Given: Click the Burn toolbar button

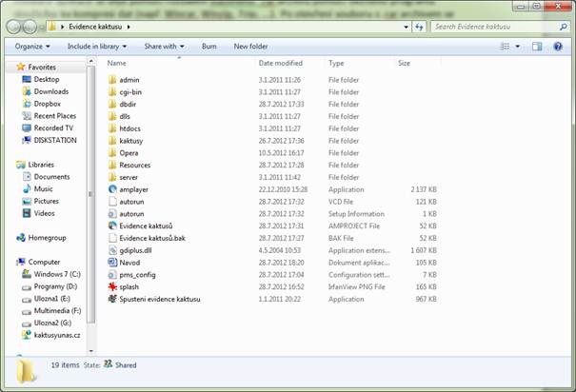Looking at the screenshot, I should coord(209,46).
